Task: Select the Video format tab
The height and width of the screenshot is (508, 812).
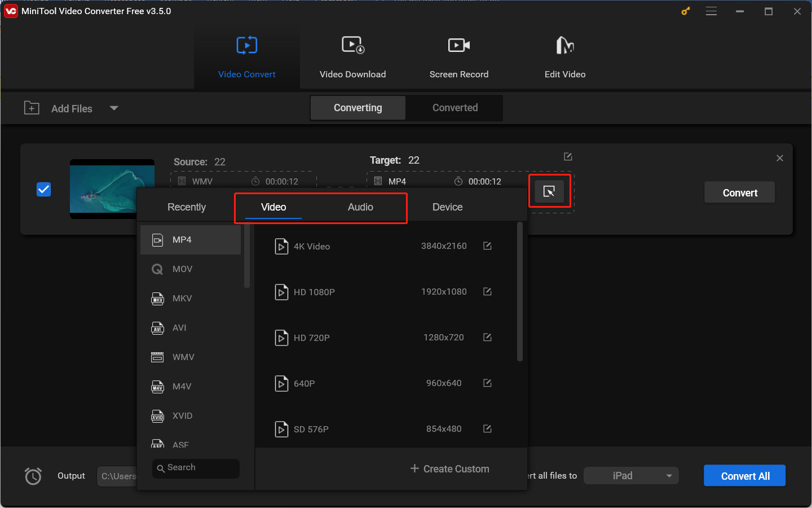Action: point(273,207)
